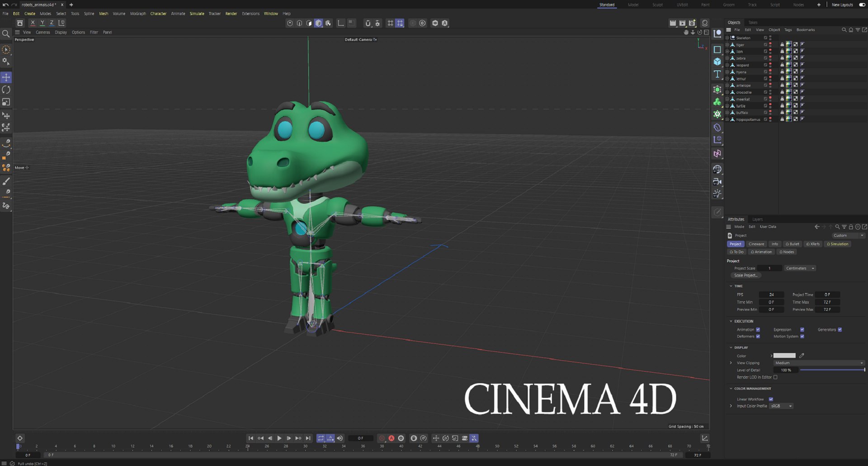
Task: Click the Objects panel home icon
Action: click(851, 30)
